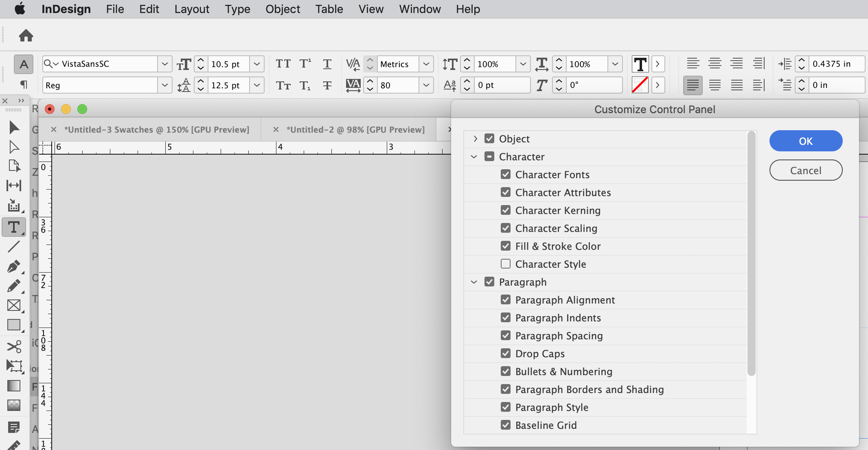Switch control panel to paragraph formatting mode

(x=24, y=85)
